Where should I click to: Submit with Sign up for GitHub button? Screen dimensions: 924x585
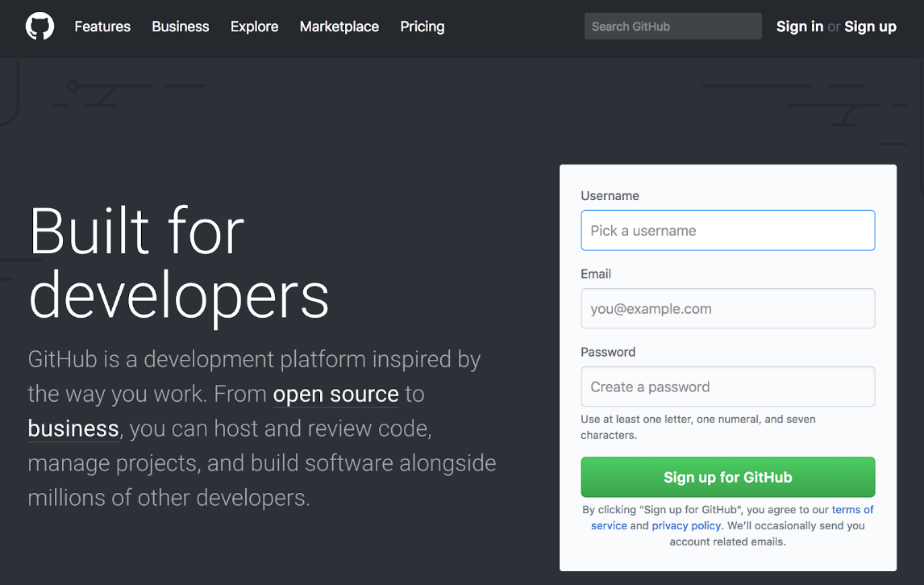(x=728, y=477)
